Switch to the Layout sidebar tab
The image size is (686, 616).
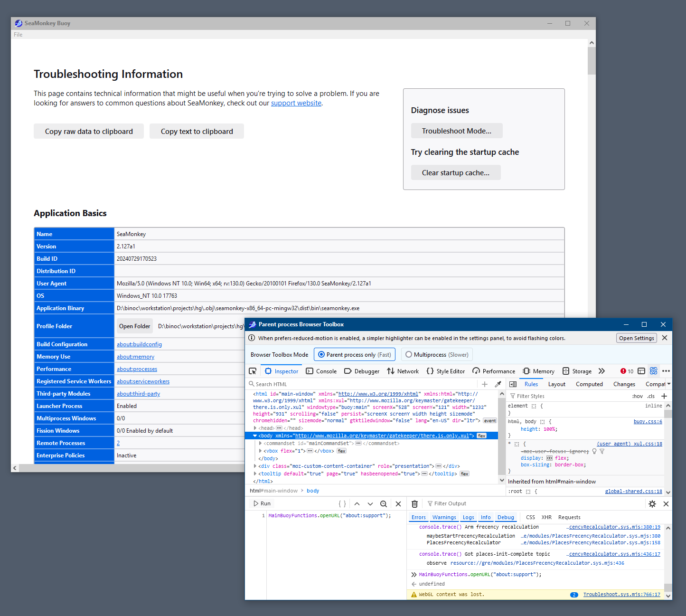[x=557, y=384]
